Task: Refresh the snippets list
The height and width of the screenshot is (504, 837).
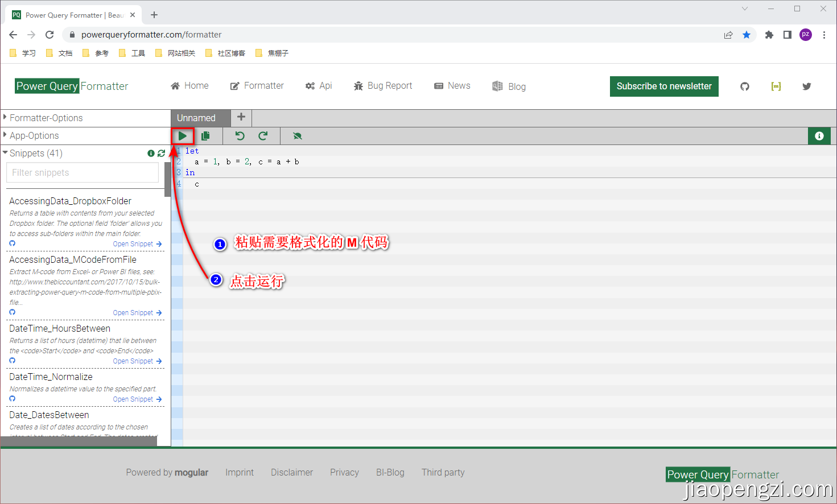Action: (x=161, y=153)
